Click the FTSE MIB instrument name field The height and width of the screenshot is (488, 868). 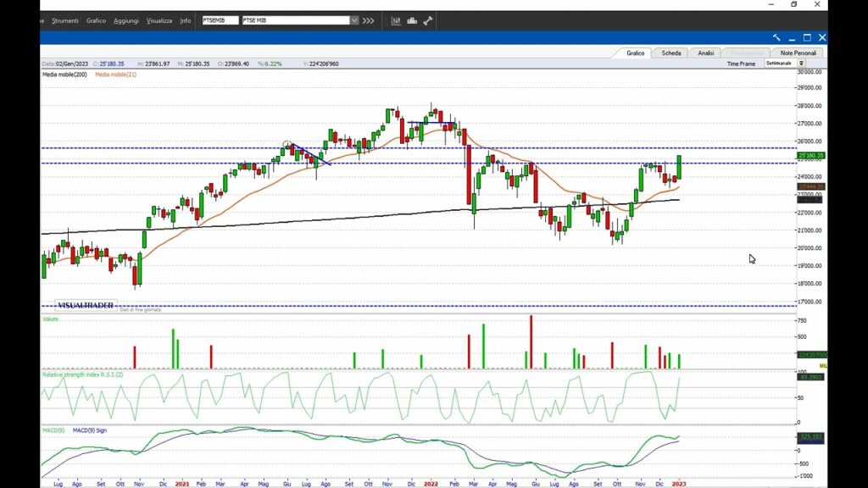point(296,20)
